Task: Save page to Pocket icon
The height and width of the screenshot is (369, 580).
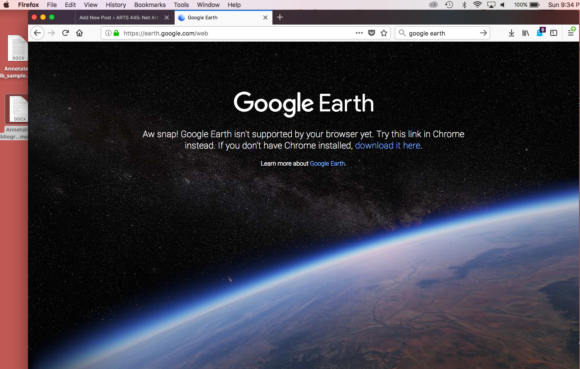Action: 371,33
